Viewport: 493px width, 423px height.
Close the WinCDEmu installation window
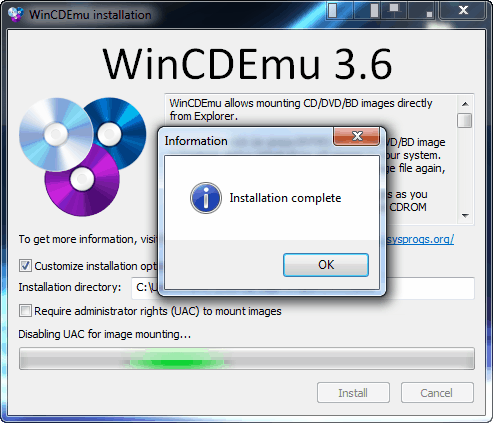pyautogui.click(x=463, y=10)
